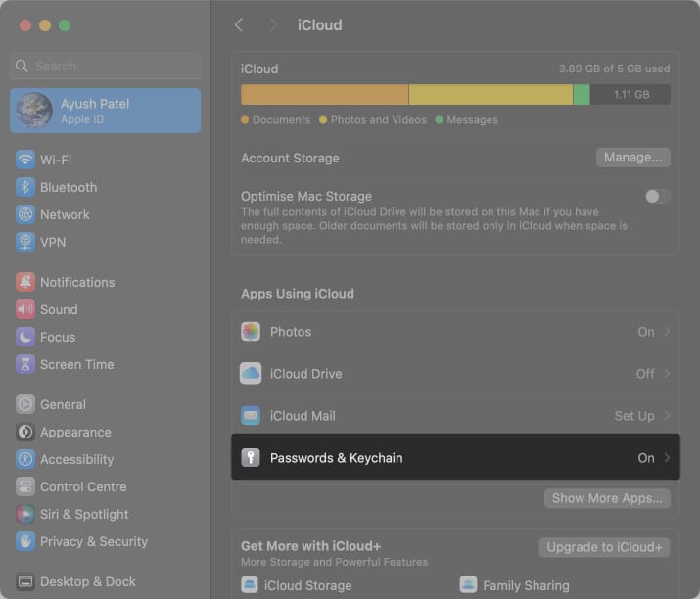Click the Manage... storage button
The image size is (700, 599).
(x=633, y=158)
